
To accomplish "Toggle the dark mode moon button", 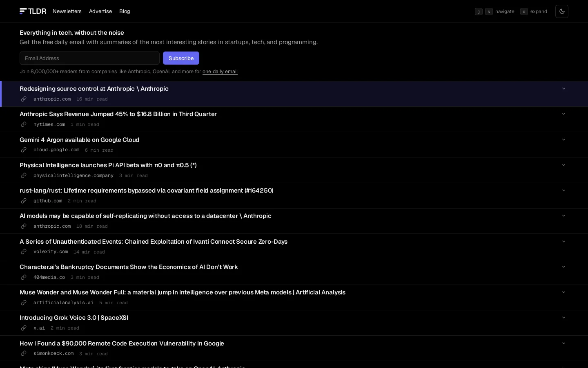I will tap(562, 11).
